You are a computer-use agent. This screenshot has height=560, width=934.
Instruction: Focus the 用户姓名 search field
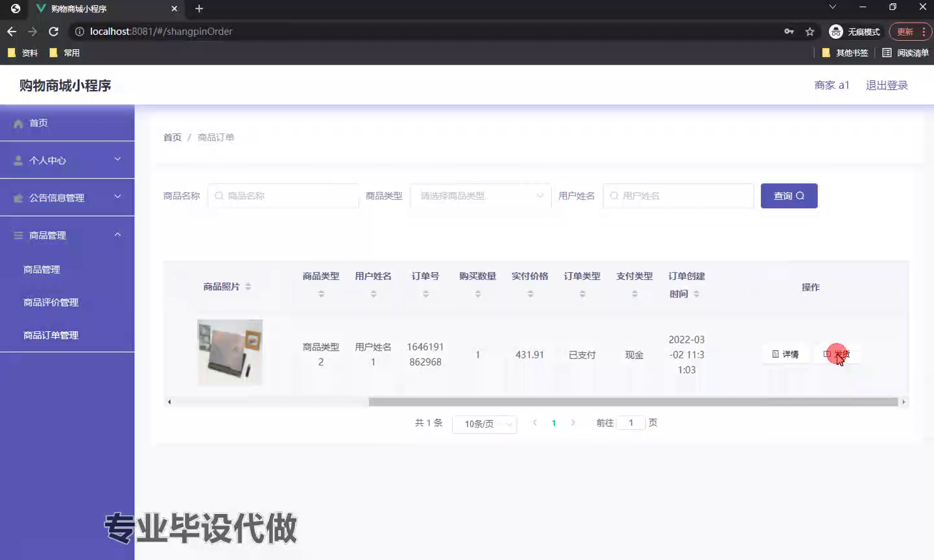(678, 196)
